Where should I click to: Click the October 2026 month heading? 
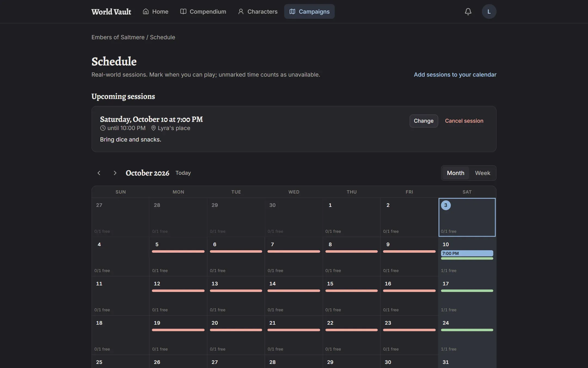pos(147,173)
